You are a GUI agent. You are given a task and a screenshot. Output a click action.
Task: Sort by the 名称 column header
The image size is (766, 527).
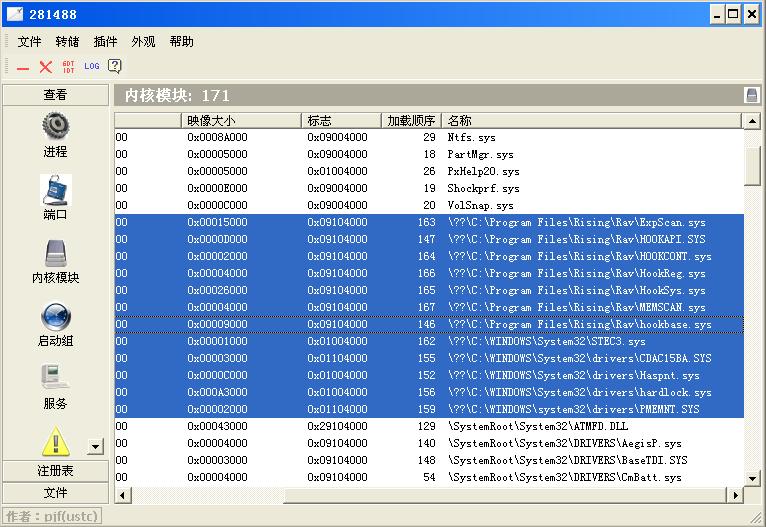click(592, 121)
